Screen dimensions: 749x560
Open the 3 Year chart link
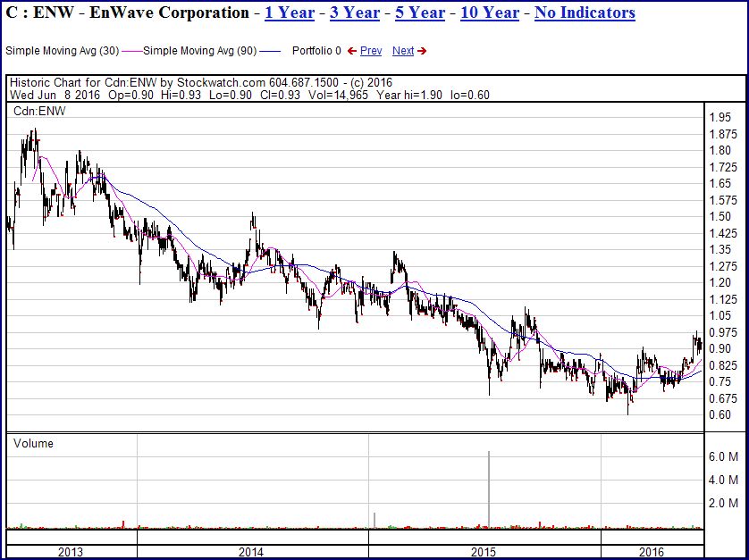(355, 13)
